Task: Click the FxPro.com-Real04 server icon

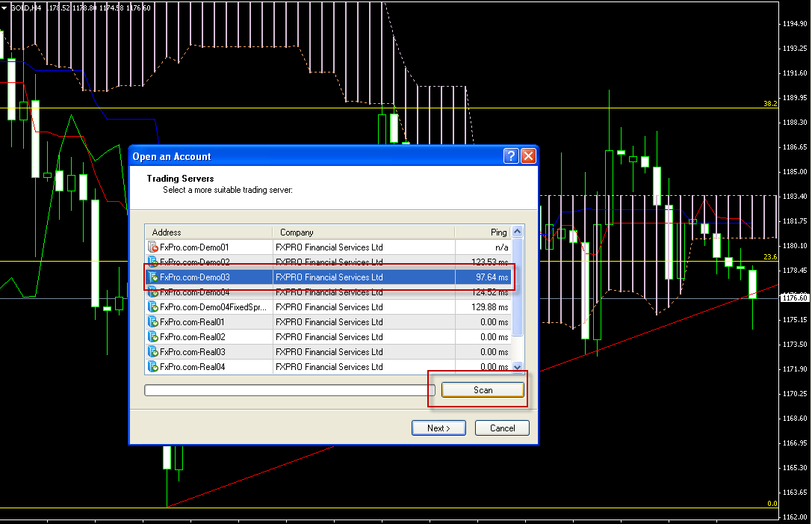Action: tap(153, 367)
